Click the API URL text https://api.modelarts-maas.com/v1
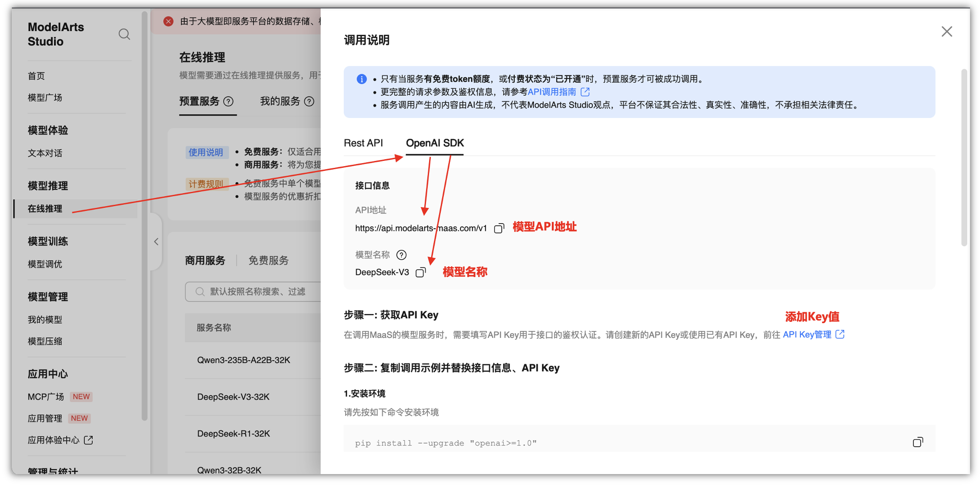This screenshot has height=488, width=980. click(x=421, y=228)
